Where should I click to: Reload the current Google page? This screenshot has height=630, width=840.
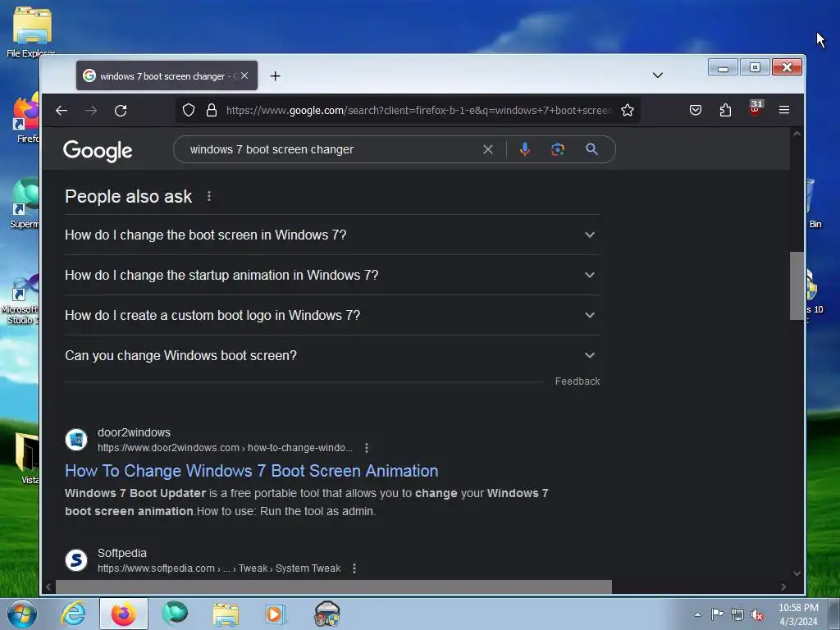[121, 111]
